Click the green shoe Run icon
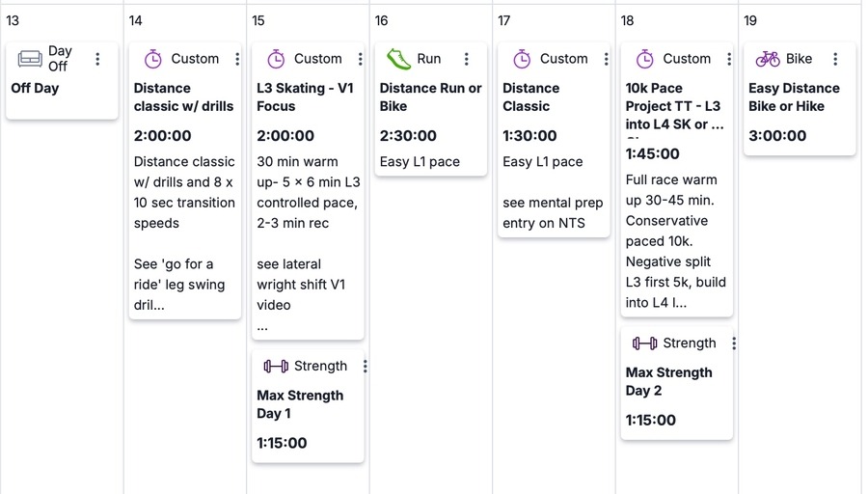This screenshot has height=494, width=868. pyautogui.click(x=398, y=59)
